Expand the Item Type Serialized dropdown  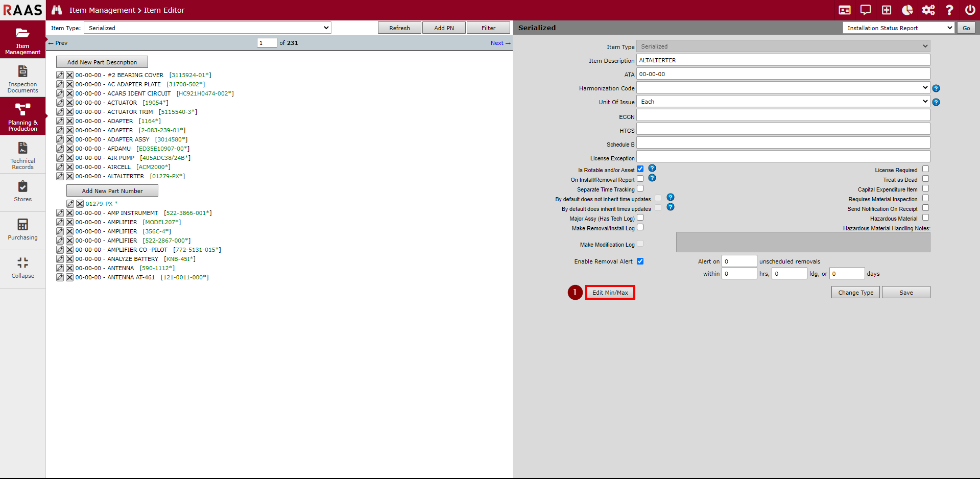[207, 28]
